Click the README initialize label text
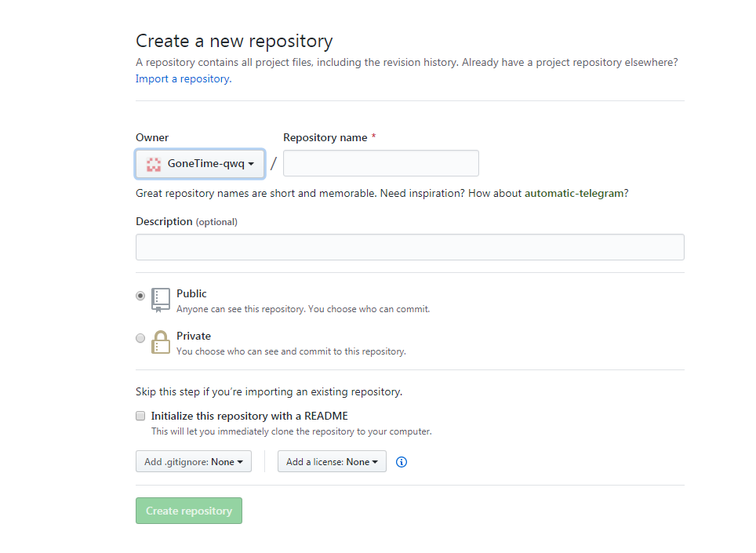 pyautogui.click(x=249, y=416)
